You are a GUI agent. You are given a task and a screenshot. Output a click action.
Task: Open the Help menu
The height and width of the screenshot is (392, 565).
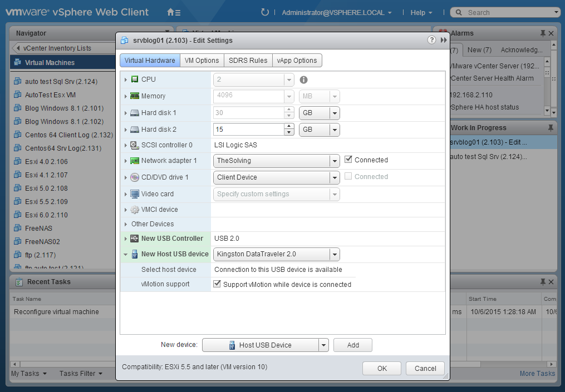point(421,13)
